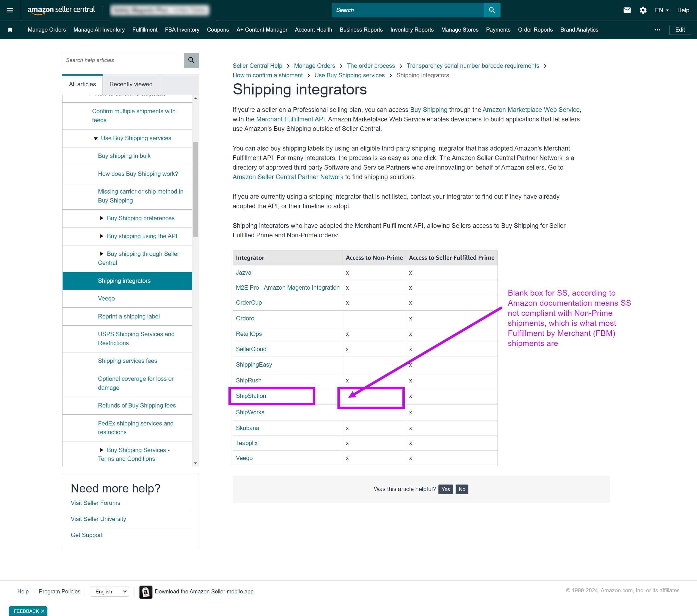Open Manage All Inventory menu item
This screenshot has height=616, width=697.
(x=99, y=30)
